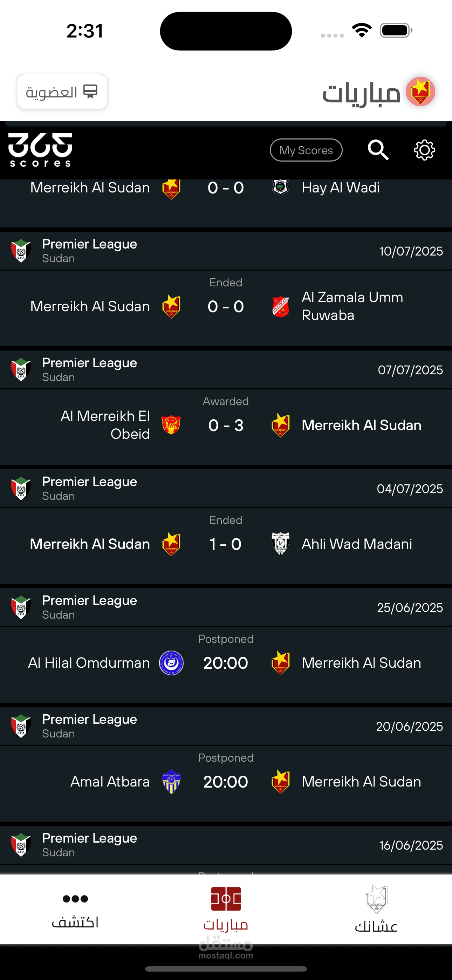Open Premier League header dated 25/06/2025
Screen dimensions: 452x980
[226, 607]
